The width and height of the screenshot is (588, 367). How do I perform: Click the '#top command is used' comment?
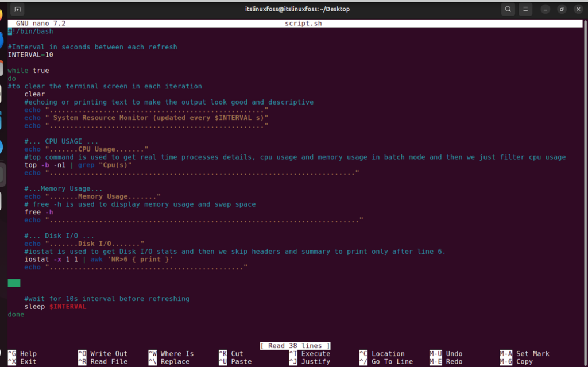coord(295,157)
